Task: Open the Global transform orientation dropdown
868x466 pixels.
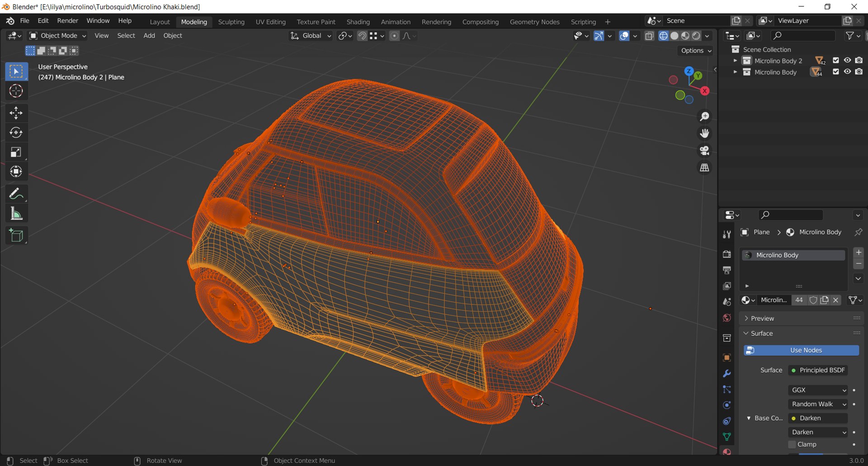Action: pyautogui.click(x=311, y=36)
